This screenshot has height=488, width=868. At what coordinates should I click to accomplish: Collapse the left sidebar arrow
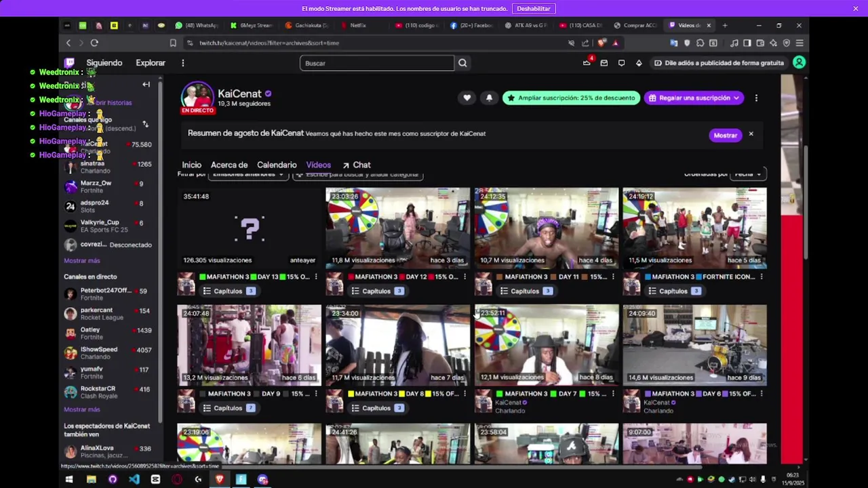point(146,85)
